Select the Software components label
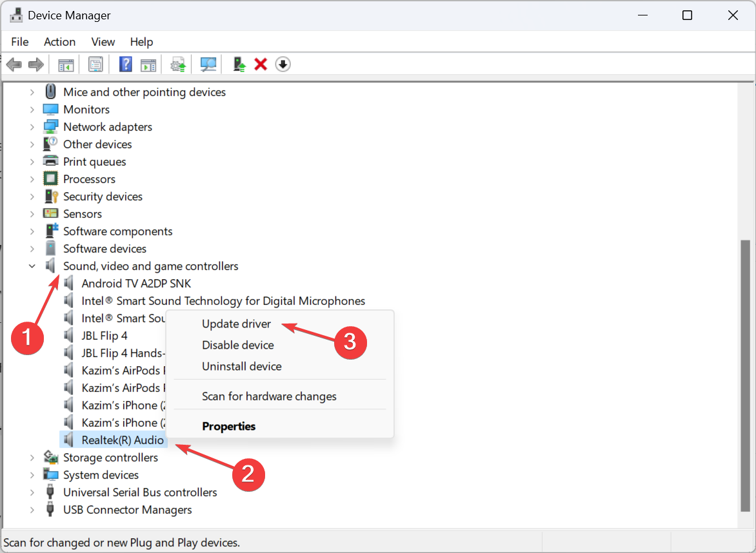 coord(117,231)
